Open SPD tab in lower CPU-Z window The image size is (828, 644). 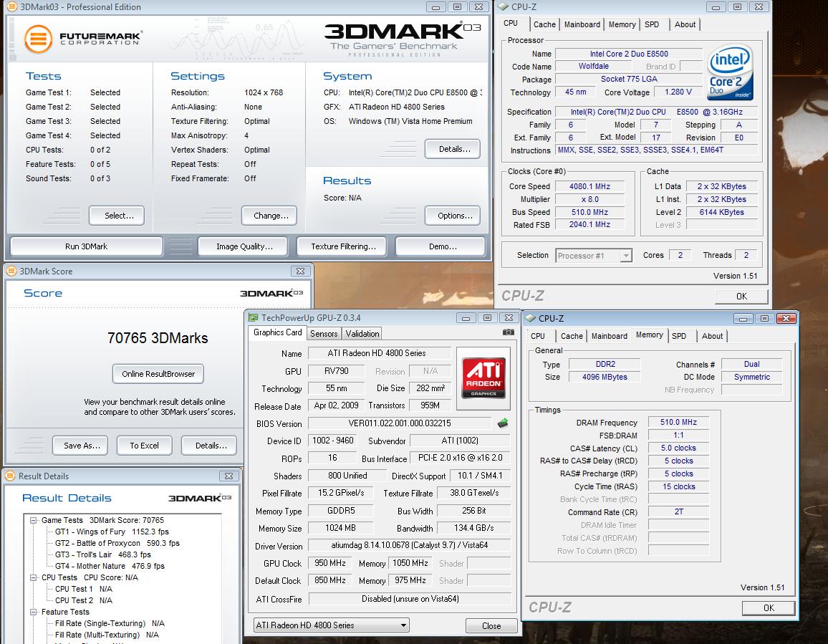(x=679, y=336)
